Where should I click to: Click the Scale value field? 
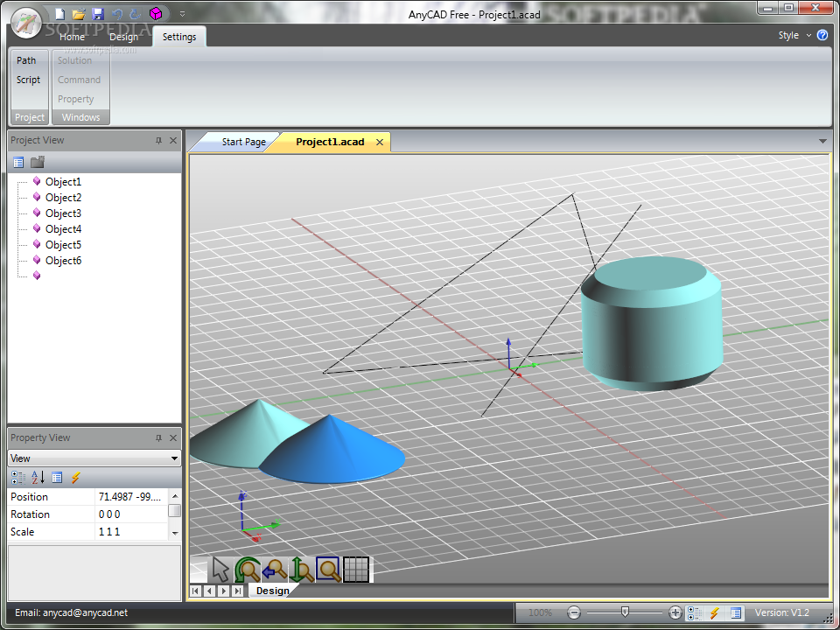click(x=131, y=532)
